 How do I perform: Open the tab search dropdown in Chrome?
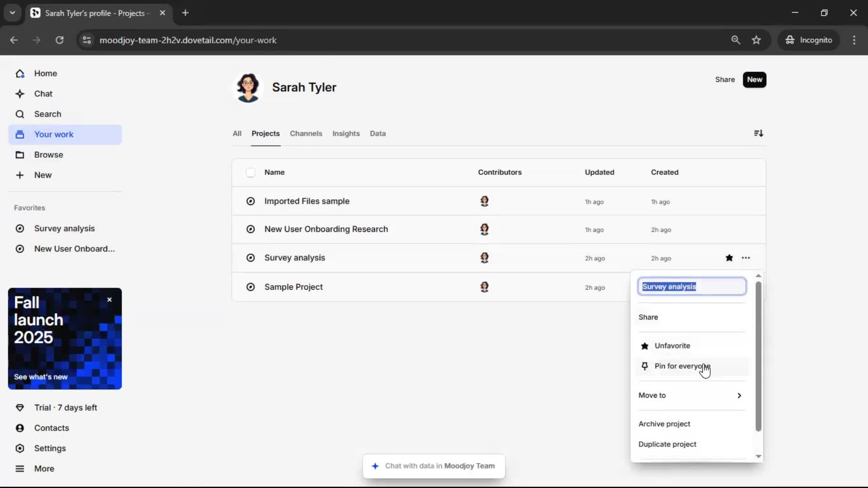pyautogui.click(x=12, y=13)
